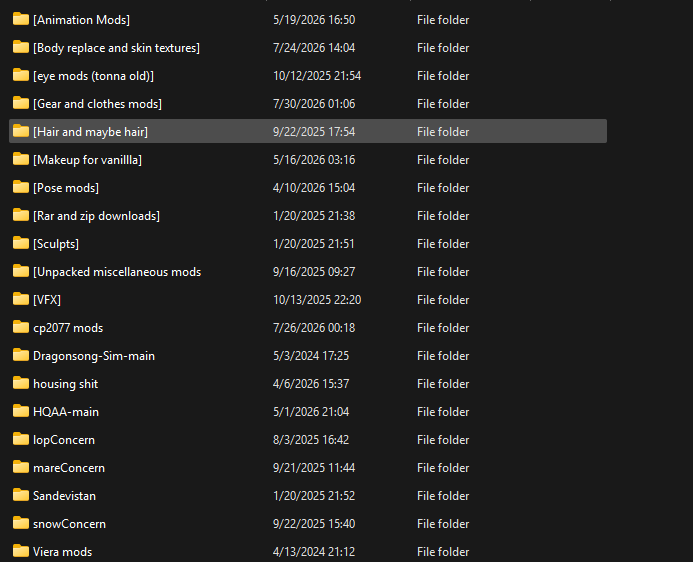Select '[Unpacked miscellaneous mods' name
This screenshot has width=693, height=562.
pyautogui.click(x=117, y=272)
